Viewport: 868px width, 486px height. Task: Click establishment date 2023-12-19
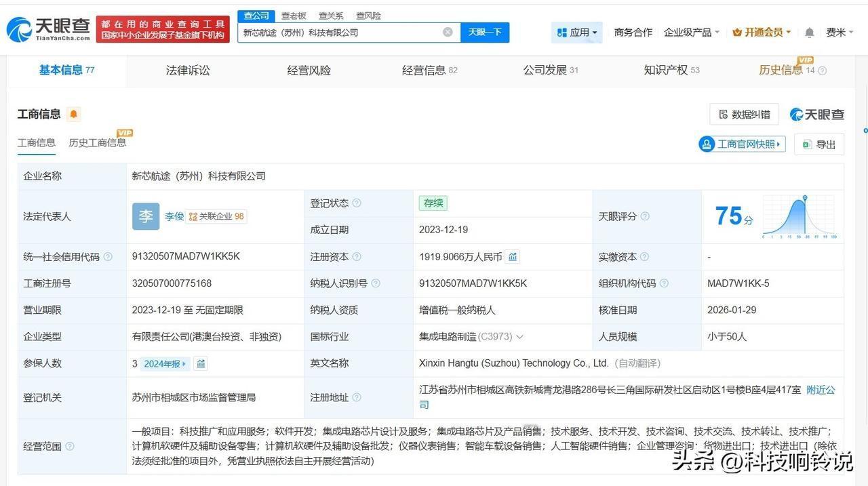tap(443, 230)
